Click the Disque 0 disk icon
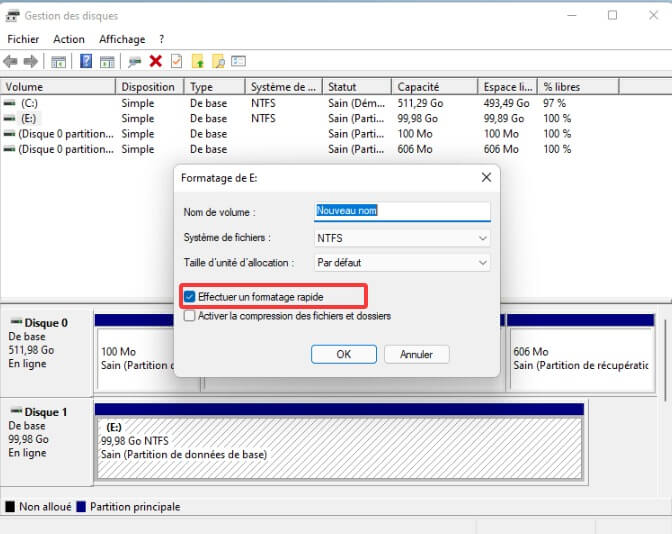The width and height of the screenshot is (672, 534). point(16,321)
